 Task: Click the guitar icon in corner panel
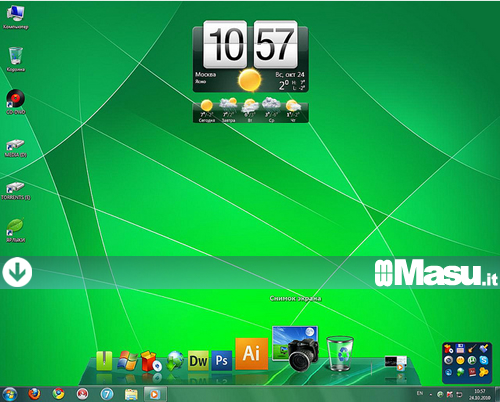coord(472,349)
